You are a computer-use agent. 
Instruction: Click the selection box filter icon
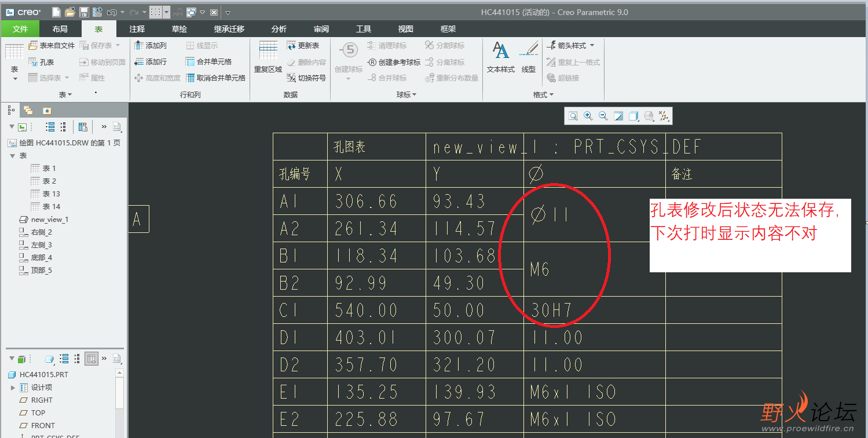[x=155, y=12]
